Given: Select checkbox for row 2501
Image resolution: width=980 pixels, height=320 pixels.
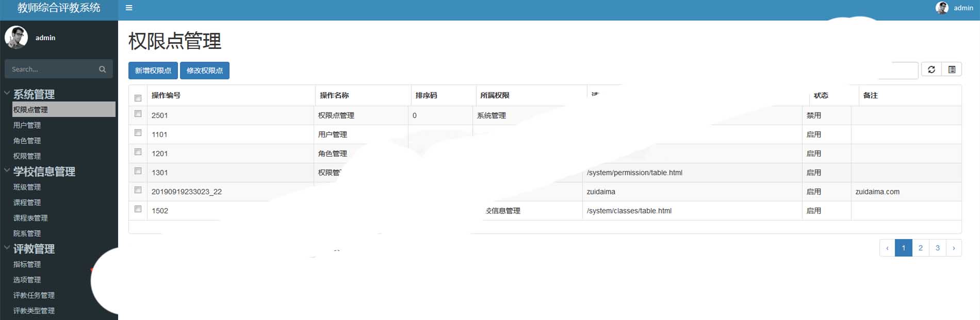Looking at the screenshot, I should coord(138,113).
